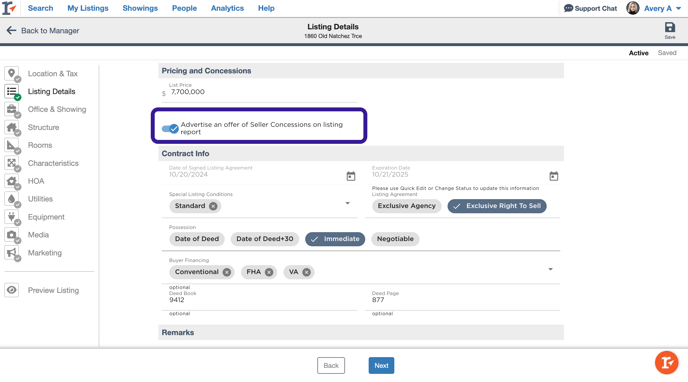Select Exclusive Agency listing agreement

[x=406, y=206]
